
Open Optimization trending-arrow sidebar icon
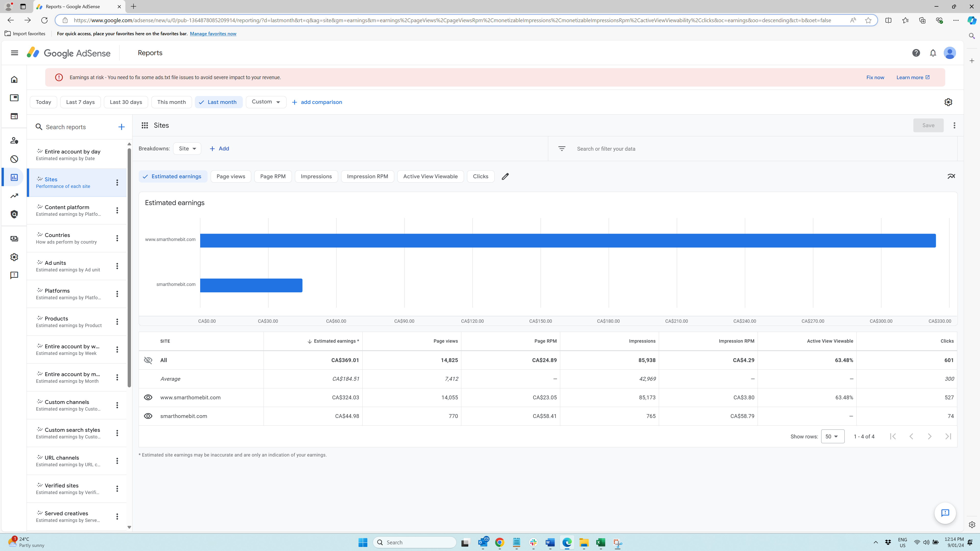click(14, 196)
